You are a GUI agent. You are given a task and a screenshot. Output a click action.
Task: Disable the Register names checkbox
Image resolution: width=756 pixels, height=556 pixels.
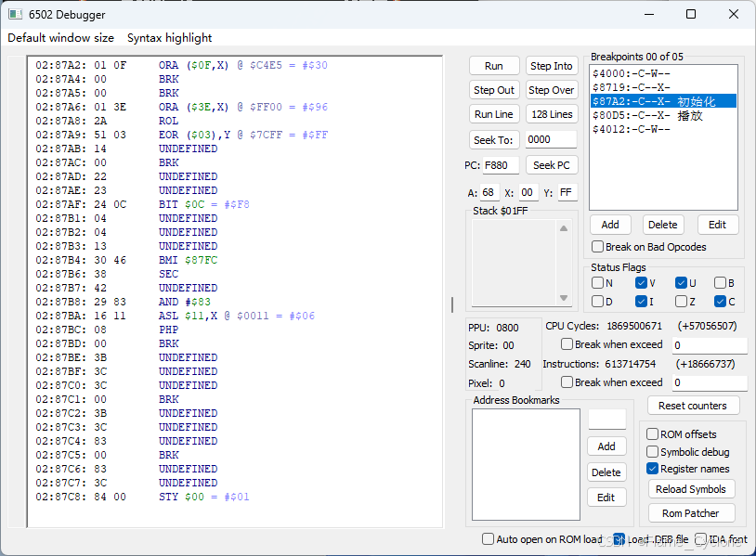652,469
